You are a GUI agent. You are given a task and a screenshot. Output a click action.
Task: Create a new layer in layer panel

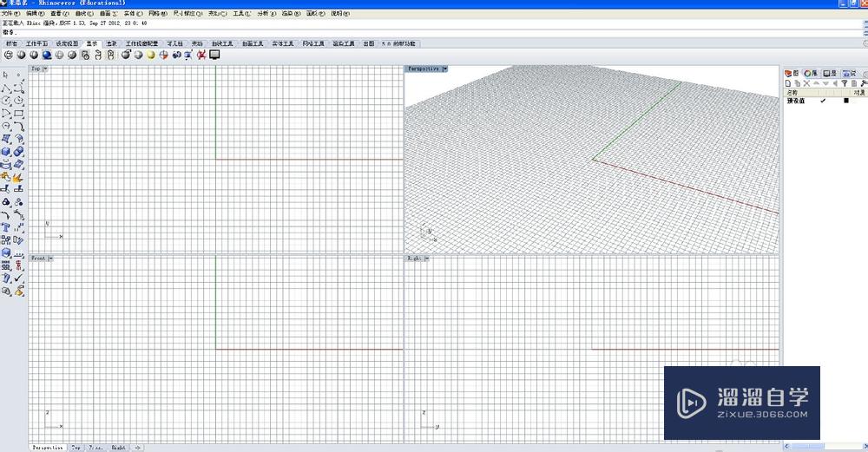tap(788, 83)
